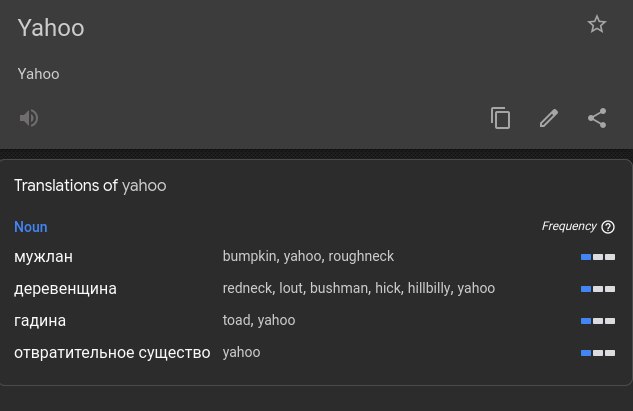Viewport: 633px width, 411px height.
Task: Click the Frequency column label
Action: 569,226
